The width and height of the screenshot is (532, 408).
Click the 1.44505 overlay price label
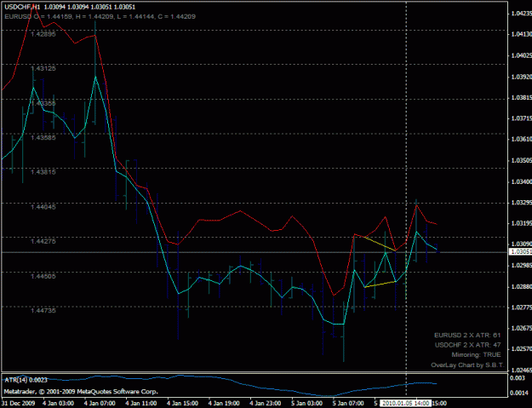click(x=43, y=276)
